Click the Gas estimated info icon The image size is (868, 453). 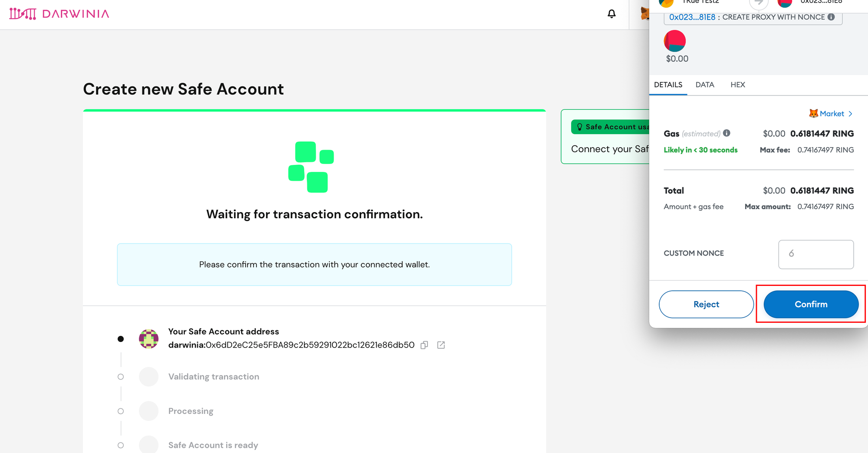pyautogui.click(x=727, y=133)
